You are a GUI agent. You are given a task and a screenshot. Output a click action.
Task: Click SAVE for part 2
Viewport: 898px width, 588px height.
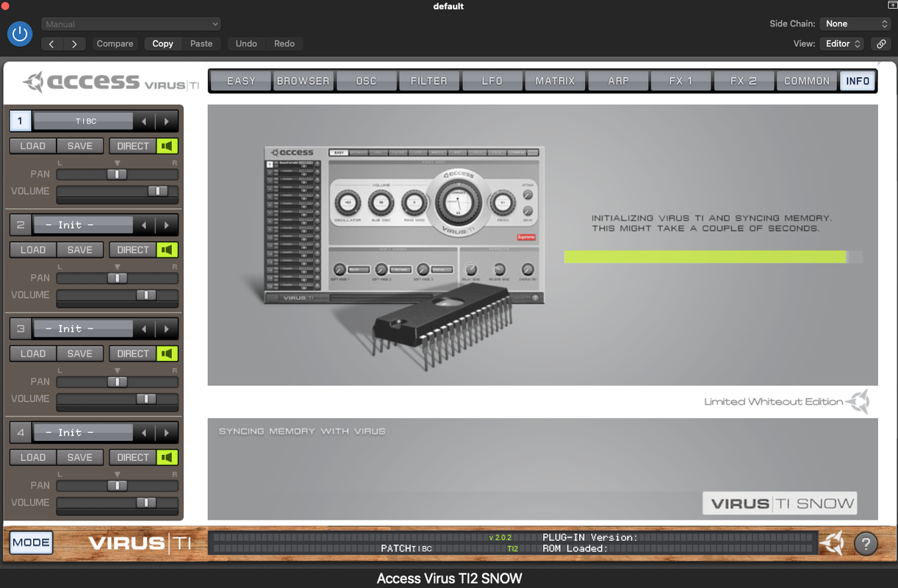[x=80, y=250]
